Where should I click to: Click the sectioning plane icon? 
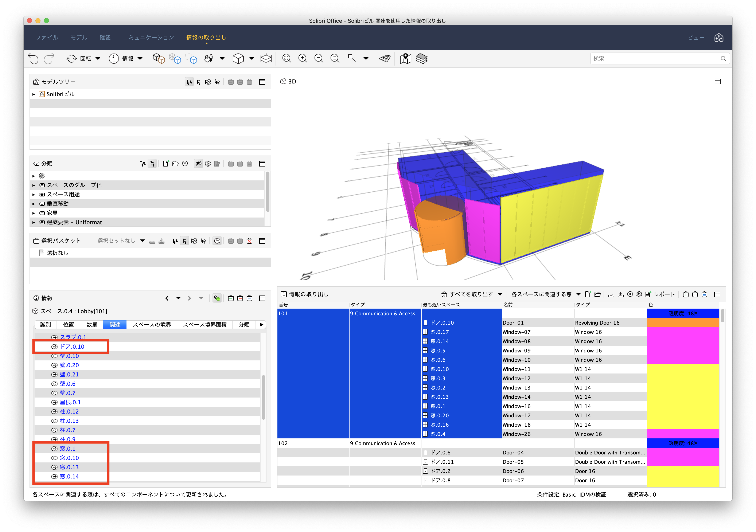384,59
